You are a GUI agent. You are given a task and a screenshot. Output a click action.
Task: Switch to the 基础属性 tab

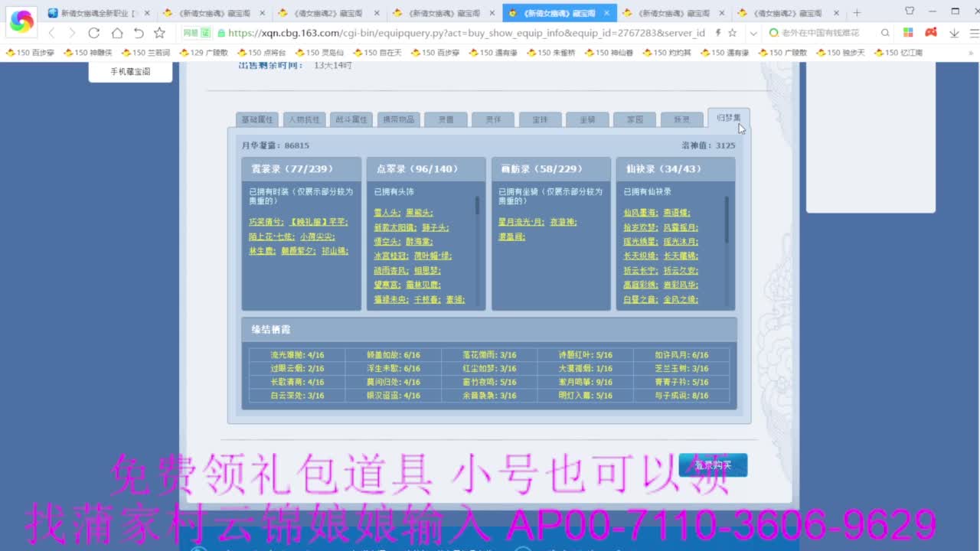257,119
